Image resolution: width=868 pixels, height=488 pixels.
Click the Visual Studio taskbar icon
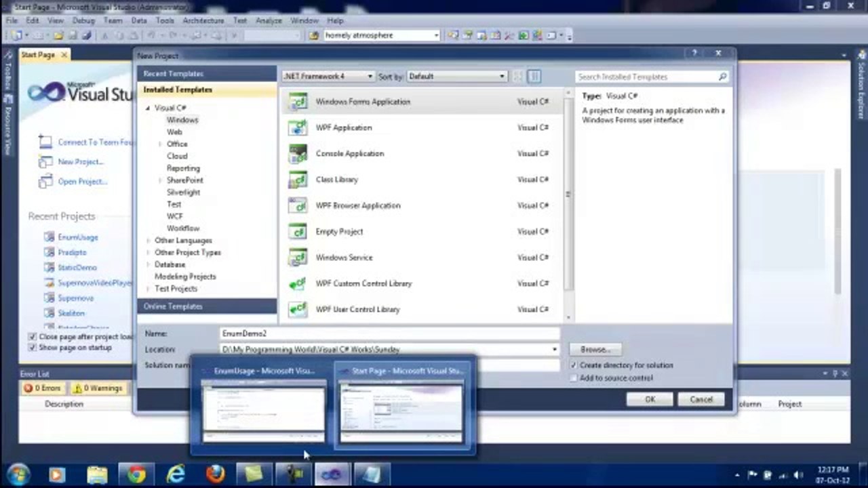(x=332, y=474)
